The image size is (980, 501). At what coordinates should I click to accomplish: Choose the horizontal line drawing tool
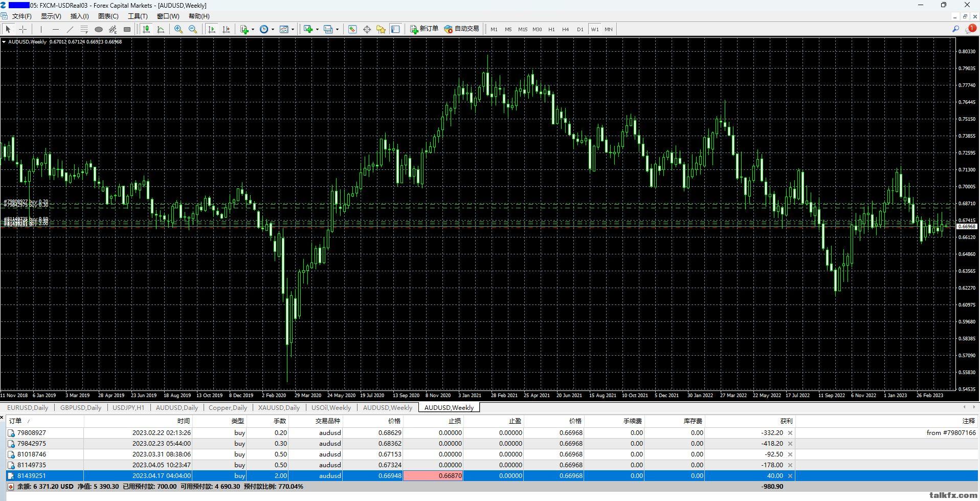tap(56, 29)
